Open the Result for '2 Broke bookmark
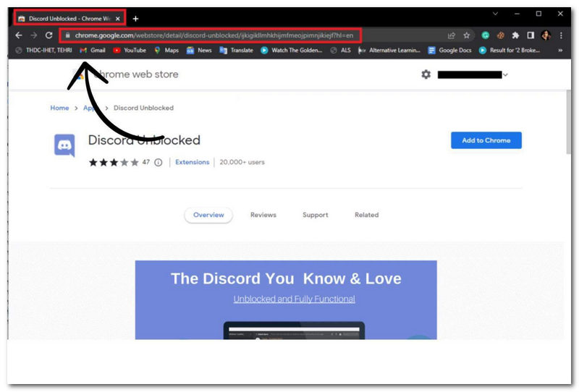This screenshot has height=392, width=579. (x=510, y=50)
